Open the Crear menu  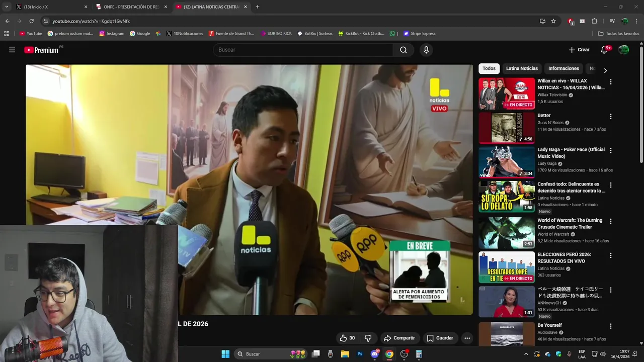tap(579, 50)
